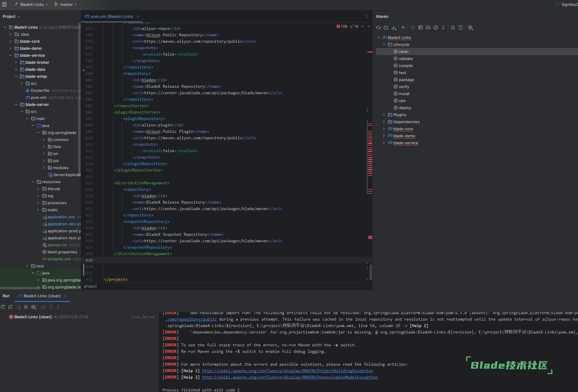Click Execute Maven Goal icon
This screenshot has width=578, height=392.
[x=421, y=27]
